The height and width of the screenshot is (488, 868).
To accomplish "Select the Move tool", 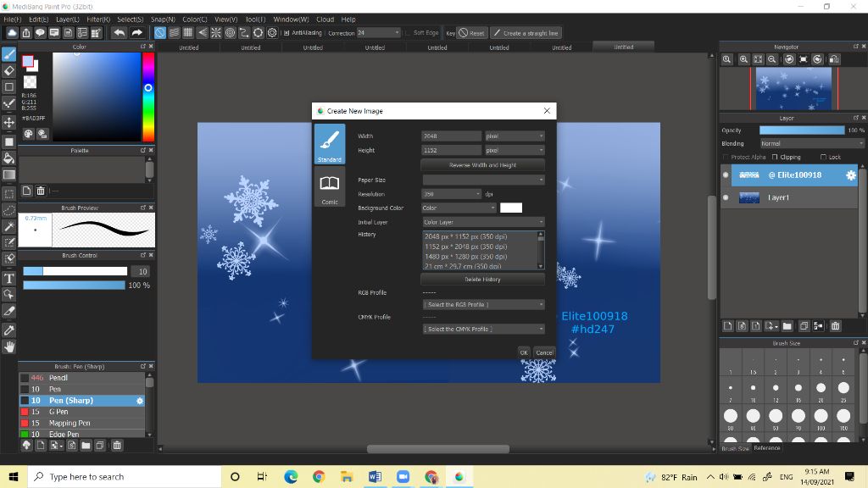I will point(8,122).
